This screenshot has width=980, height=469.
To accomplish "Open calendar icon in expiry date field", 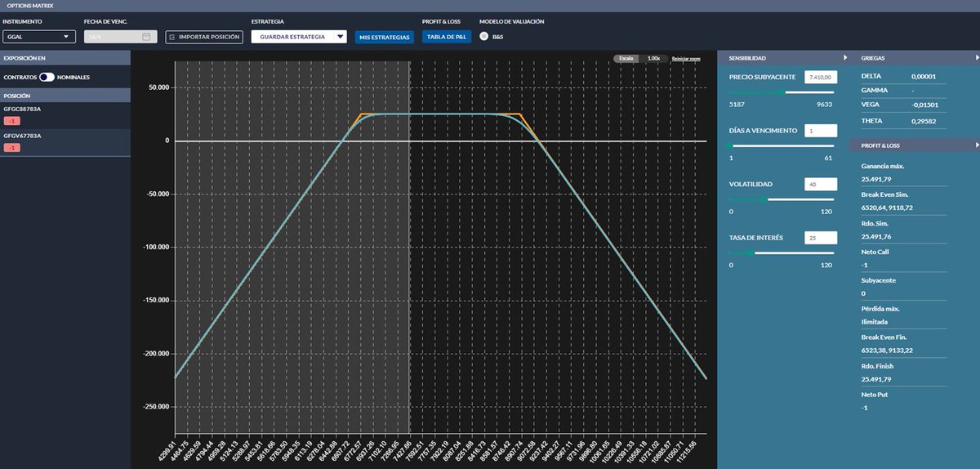I will coord(146,37).
